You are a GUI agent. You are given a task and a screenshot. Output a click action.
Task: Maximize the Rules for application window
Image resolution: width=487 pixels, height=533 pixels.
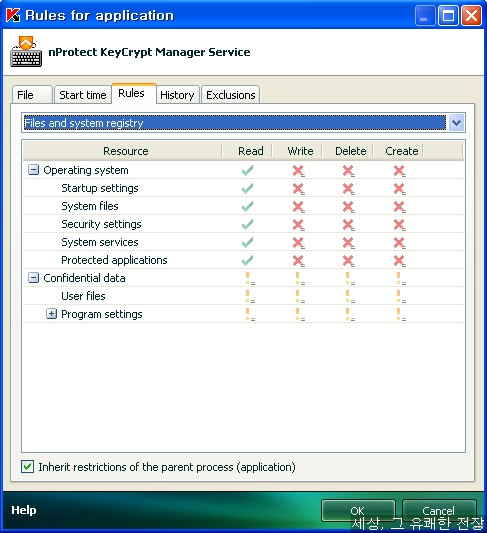[x=448, y=16]
